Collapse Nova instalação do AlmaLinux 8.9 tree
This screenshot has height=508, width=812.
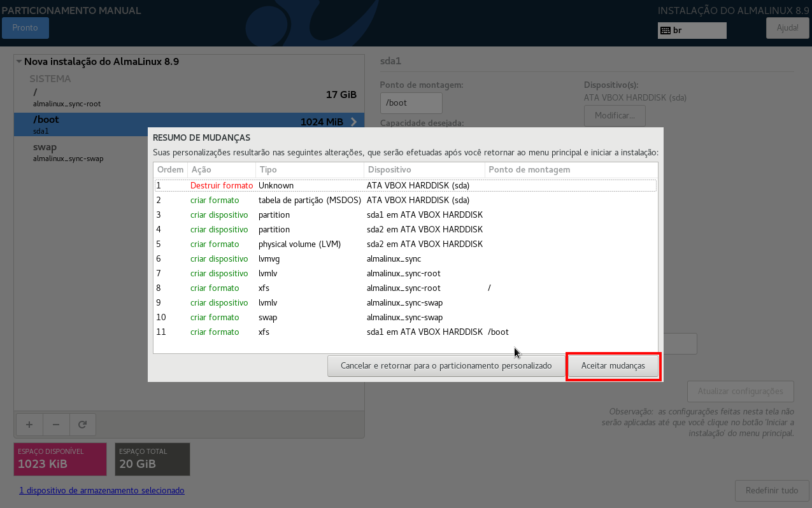click(19, 62)
